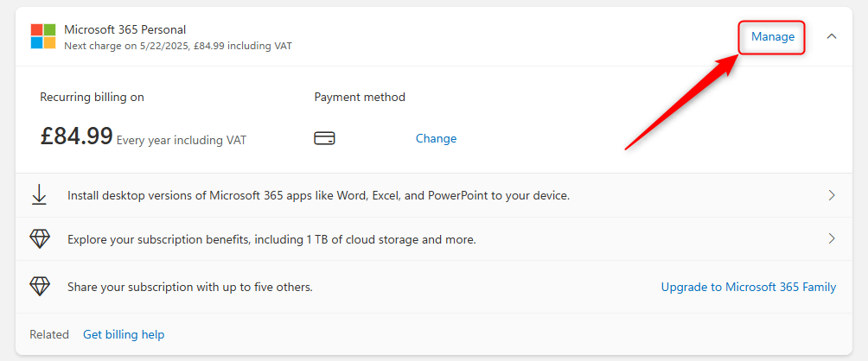The height and width of the screenshot is (361, 868).
Task: Click the Recurring billing on label
Action: pyautogui.click(x=92, y=97)
